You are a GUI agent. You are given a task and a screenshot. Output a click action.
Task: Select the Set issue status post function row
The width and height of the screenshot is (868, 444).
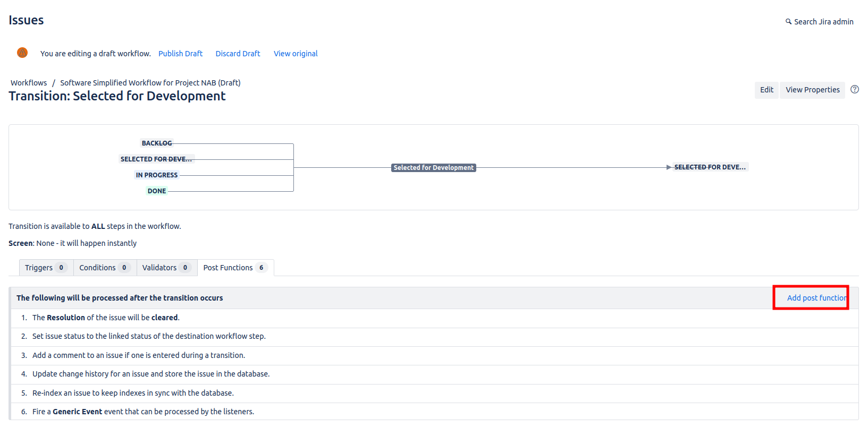434,337
